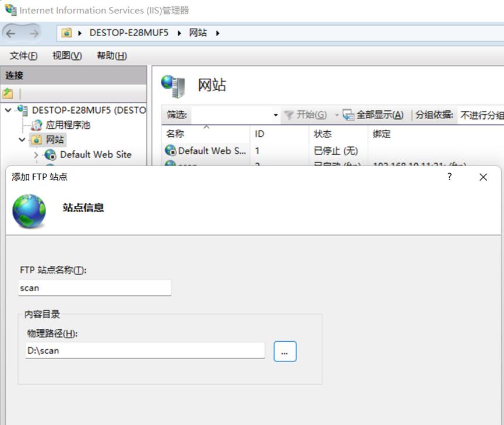Image resolution: width=504 pixels, height=425 pixels.
Task: Open the 文件 menu
Action: coord(23,55)
